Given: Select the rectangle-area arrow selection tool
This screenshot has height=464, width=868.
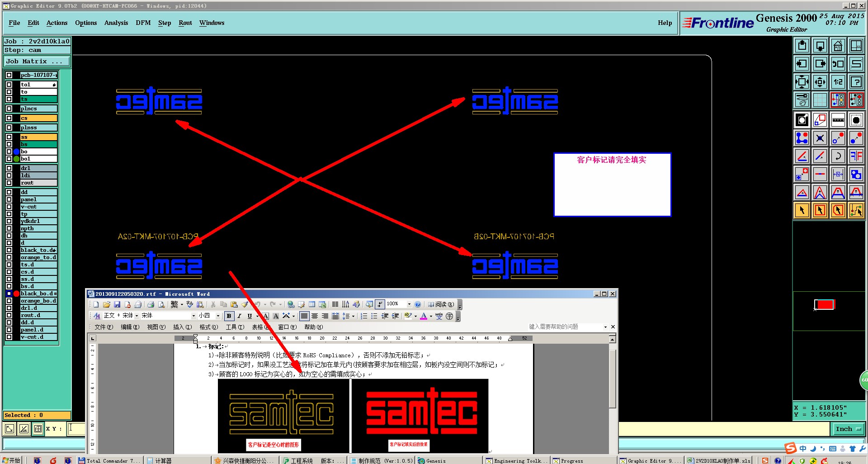Looking at the screenshot, I should [x=820, y=210].
